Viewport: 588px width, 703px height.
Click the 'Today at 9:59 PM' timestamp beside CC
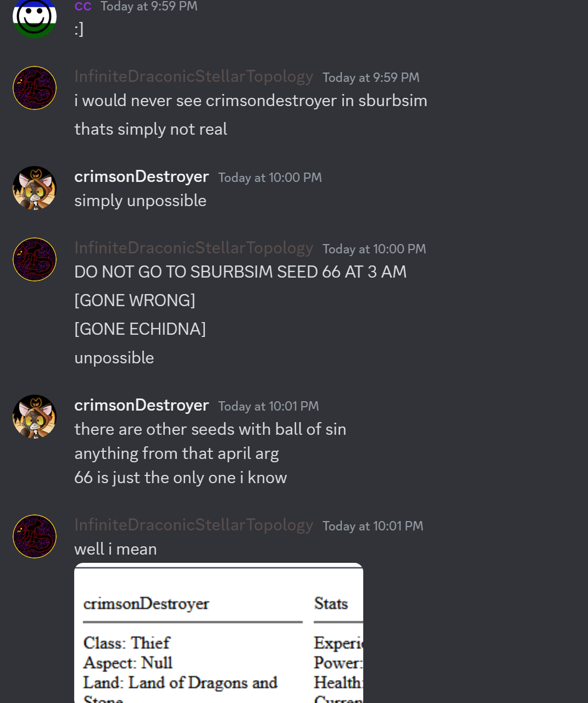149,7
